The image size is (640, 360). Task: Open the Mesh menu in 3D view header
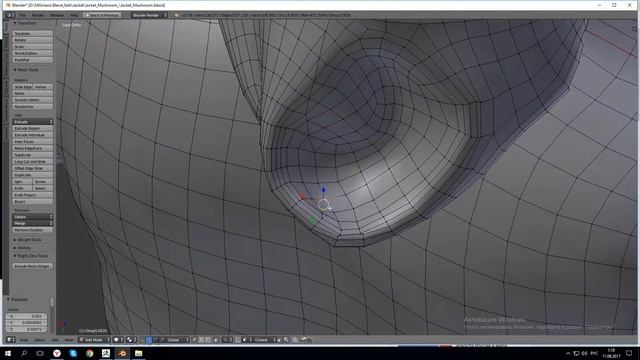pyautogui.click(x=69, y=340)
